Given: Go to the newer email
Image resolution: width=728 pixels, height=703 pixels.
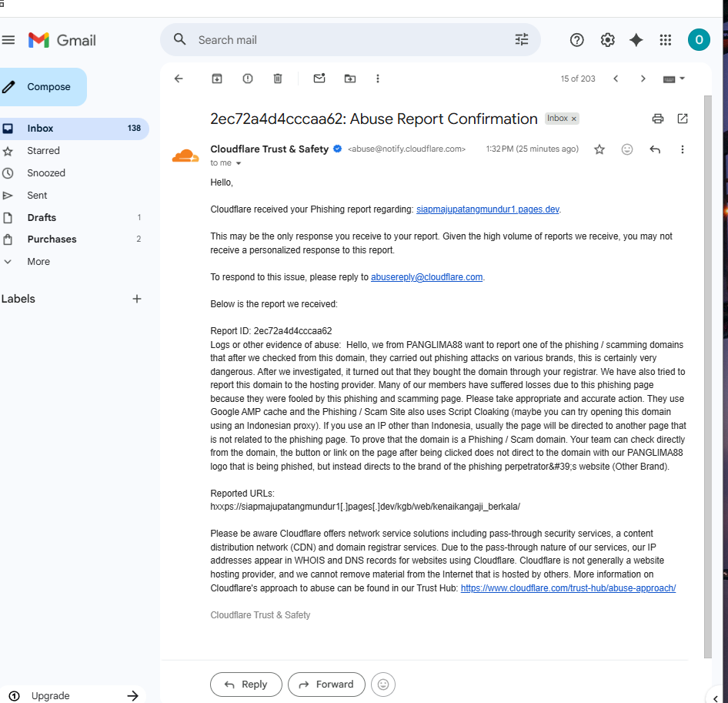Looking at the screenshot, I should pos(616,79).
